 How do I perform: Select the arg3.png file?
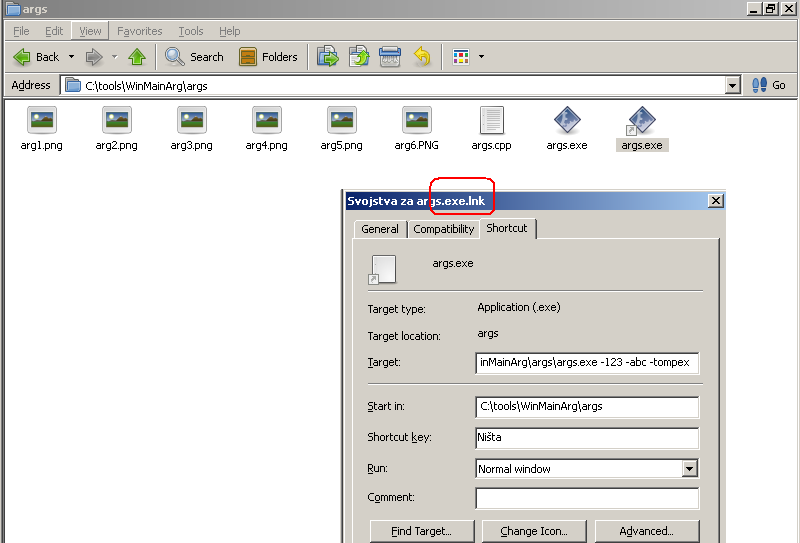pos(191,129)
